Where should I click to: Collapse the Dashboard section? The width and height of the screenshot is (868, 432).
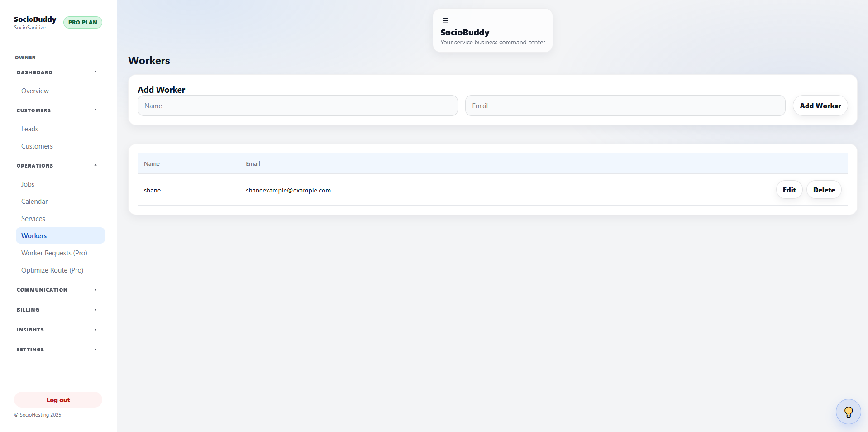(x=57, y=72)
